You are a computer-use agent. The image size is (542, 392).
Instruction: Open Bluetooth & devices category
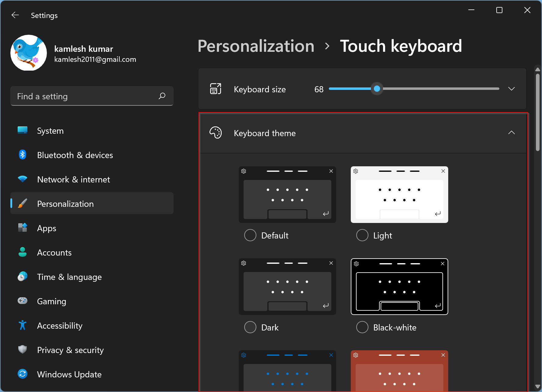(x=92, y=155)
